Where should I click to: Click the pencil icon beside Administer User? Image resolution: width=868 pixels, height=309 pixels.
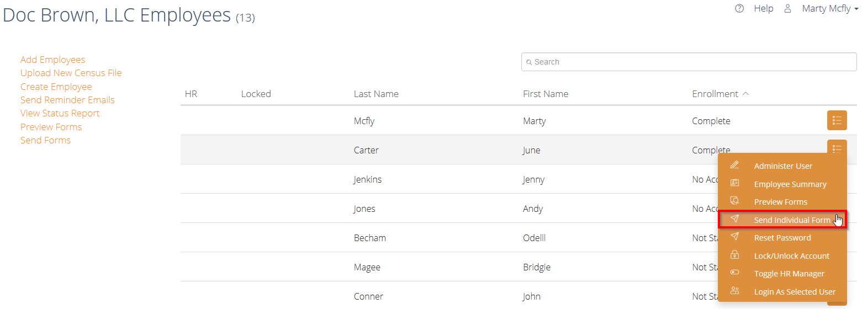tap(734, 165)
